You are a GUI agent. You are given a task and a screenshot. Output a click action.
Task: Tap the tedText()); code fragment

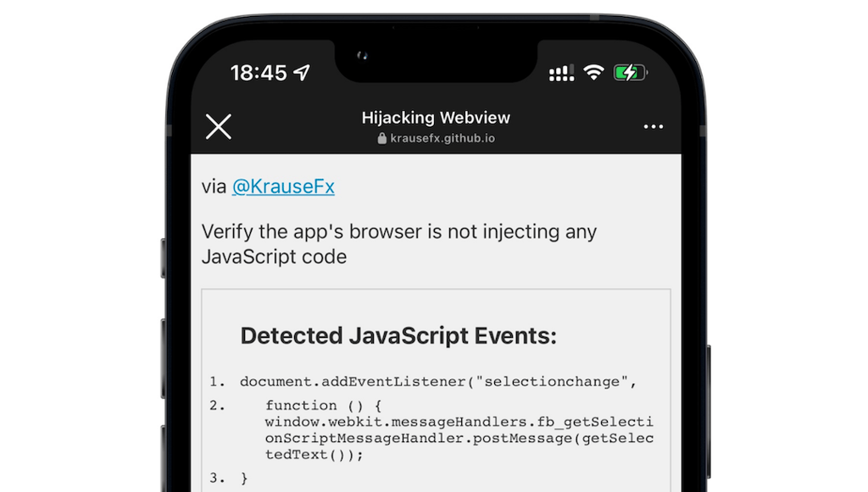click(x=314, y=455)
